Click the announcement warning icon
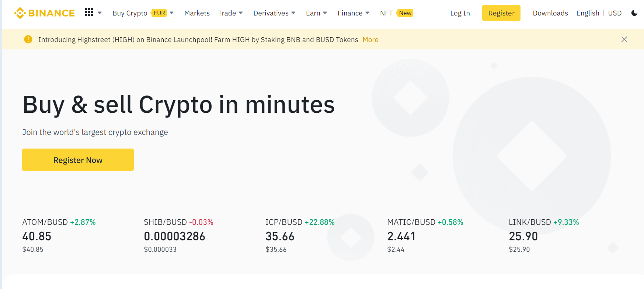 (x=28, y=39)
